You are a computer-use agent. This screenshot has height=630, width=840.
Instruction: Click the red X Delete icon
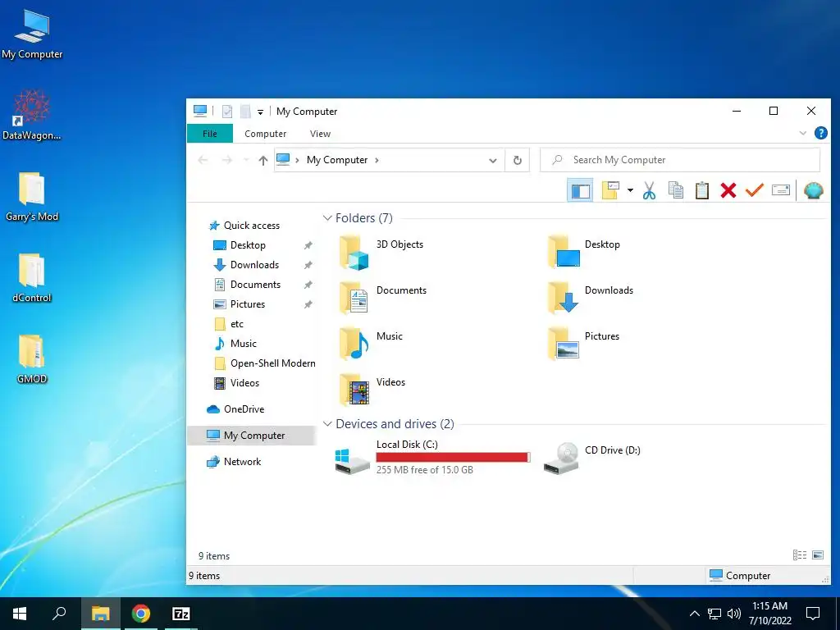coord(728,190)
